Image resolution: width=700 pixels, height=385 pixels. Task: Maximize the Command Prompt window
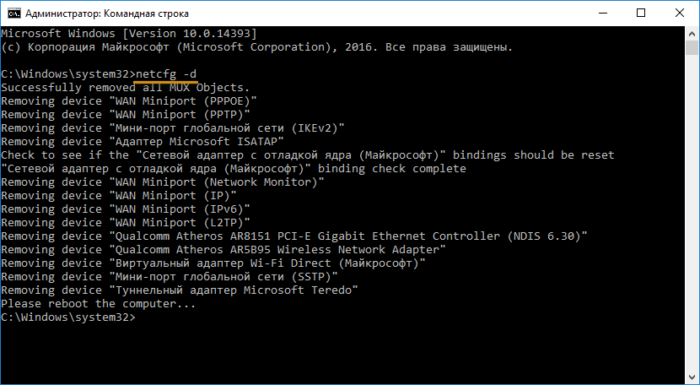point(641,13)
